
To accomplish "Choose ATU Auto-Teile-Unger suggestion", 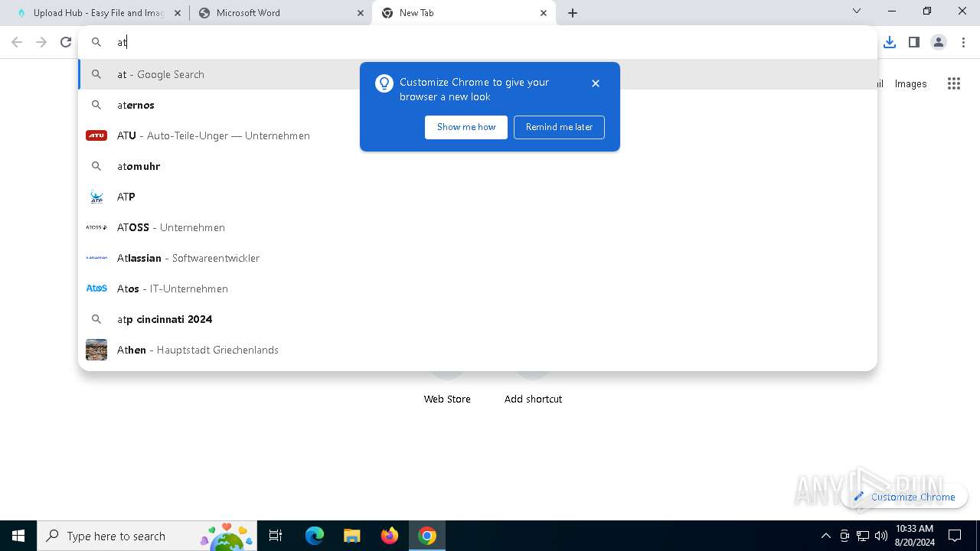I will pyautogui.click(x=478, y=135).
